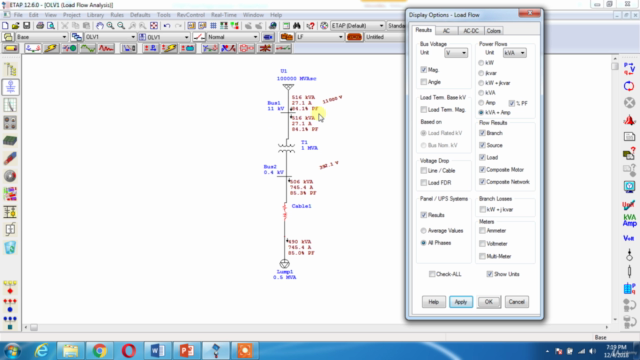The width and height of the screenshot is (640, 360).
Task: Select the Load Flow Analysis mode icon
Action: coord(33,49)
